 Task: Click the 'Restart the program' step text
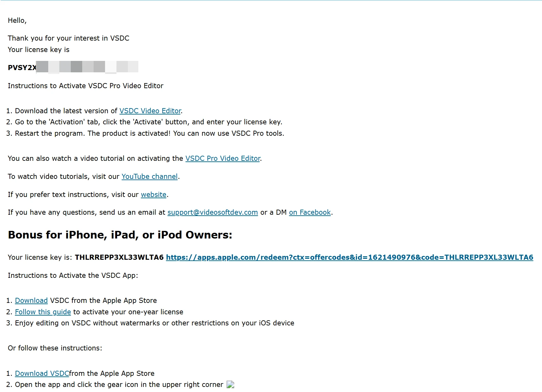[149, 133]
